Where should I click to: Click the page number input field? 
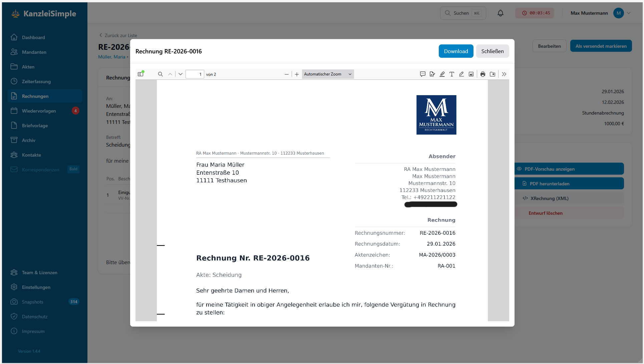click(195, 74)
